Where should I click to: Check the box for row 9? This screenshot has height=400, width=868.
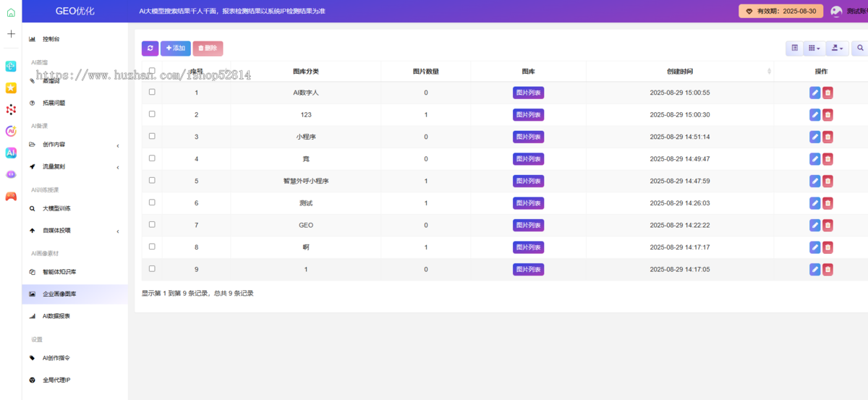pos(152,268)
